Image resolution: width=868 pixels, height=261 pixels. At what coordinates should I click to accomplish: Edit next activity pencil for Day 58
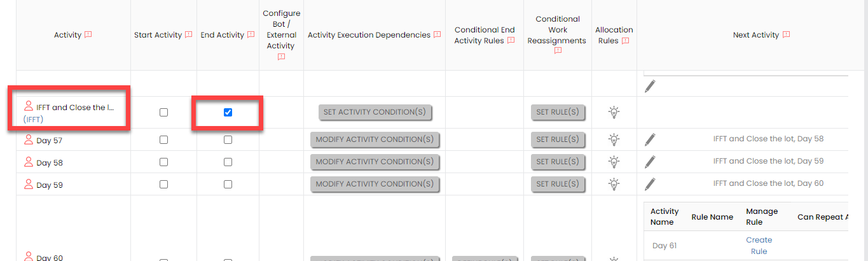[x=650, y=162]
